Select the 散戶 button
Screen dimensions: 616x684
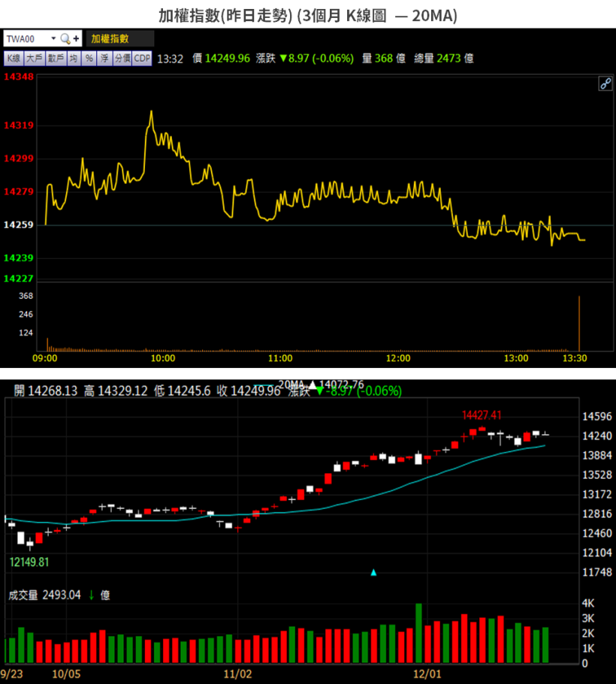[56, 59]
